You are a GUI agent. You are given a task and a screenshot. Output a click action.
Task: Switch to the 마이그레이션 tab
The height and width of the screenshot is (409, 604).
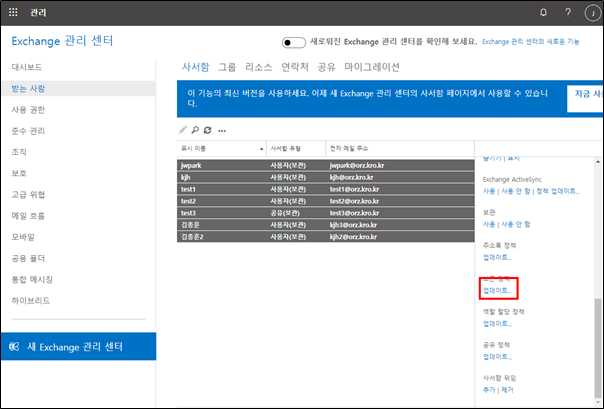[x=372, y=67]
